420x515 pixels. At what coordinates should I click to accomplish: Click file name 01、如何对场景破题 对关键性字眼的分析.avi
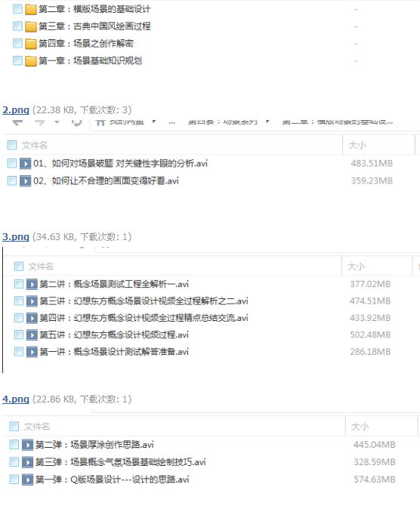pos(121,163)
